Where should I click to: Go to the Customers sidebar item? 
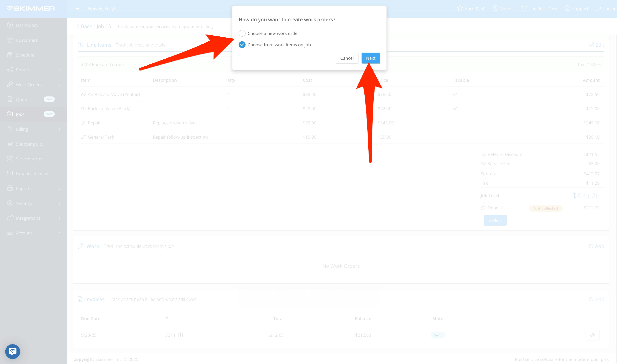coord(27,40)
